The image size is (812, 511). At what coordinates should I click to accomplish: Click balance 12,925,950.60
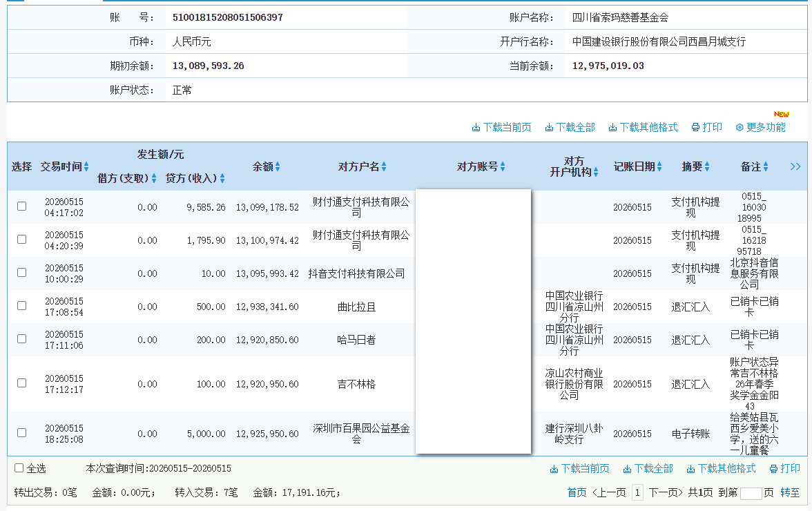(267, 434)
